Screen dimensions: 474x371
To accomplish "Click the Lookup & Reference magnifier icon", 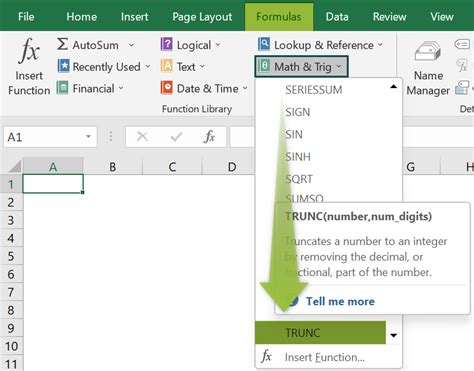I will (264, 44).
